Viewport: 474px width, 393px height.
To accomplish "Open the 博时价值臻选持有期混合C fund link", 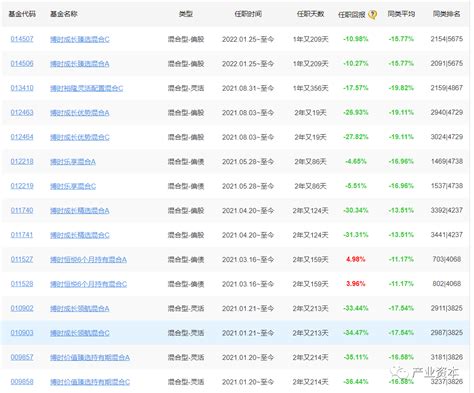I will (x=90, y=382).
